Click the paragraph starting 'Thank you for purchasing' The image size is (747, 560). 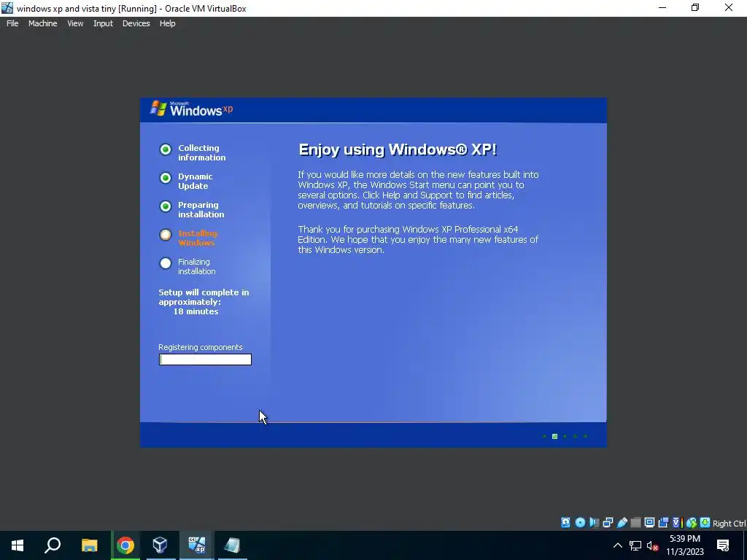click(418, 239)
